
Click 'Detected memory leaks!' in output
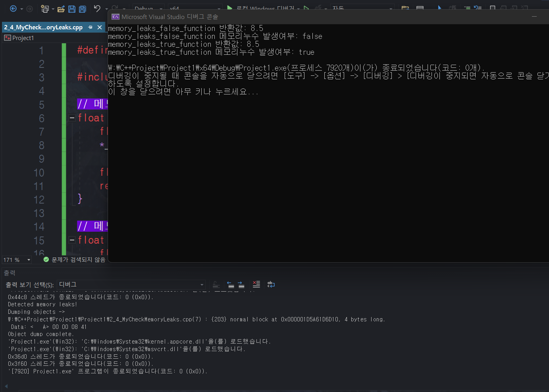pos(42,305)
